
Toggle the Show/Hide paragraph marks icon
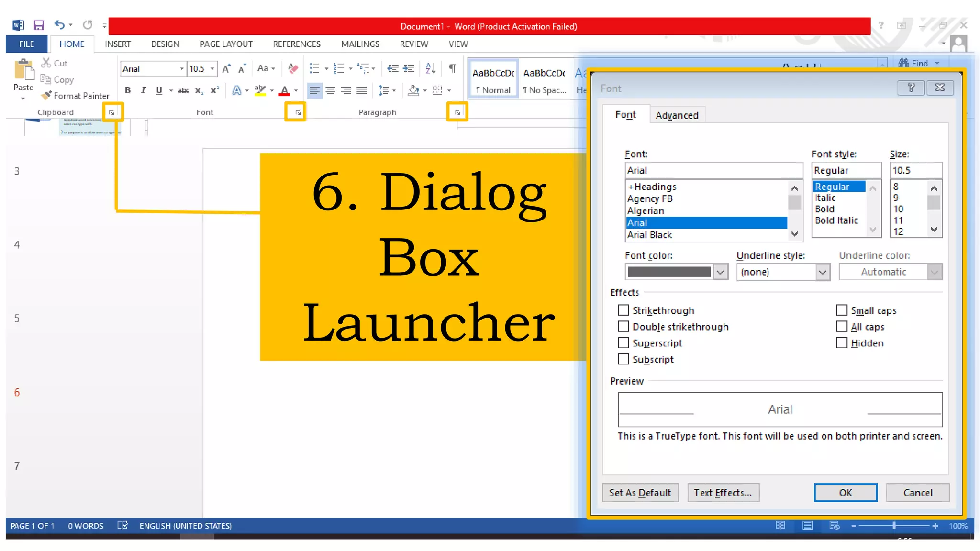point(452,68)
